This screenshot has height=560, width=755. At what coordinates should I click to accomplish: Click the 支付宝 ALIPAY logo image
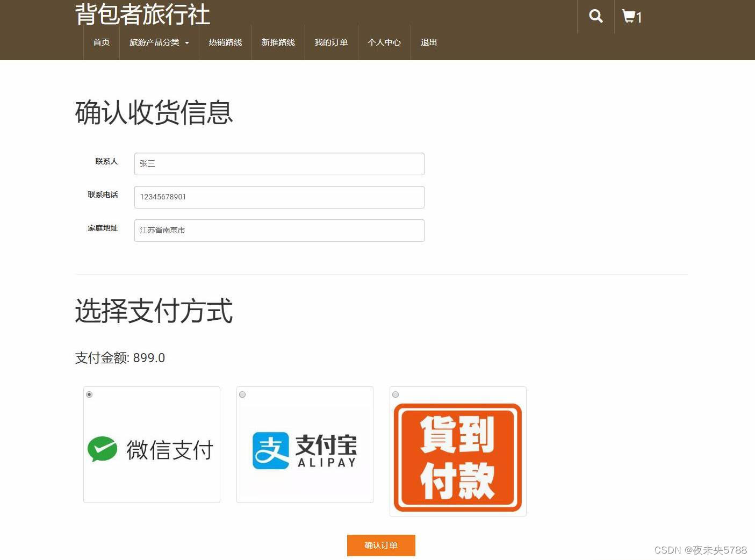pos(305,450)
